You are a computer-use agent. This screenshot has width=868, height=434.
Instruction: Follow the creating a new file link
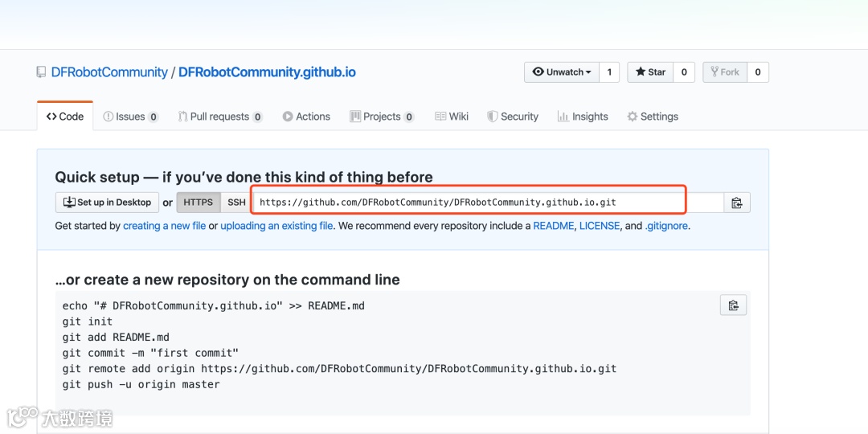point(165,226)
